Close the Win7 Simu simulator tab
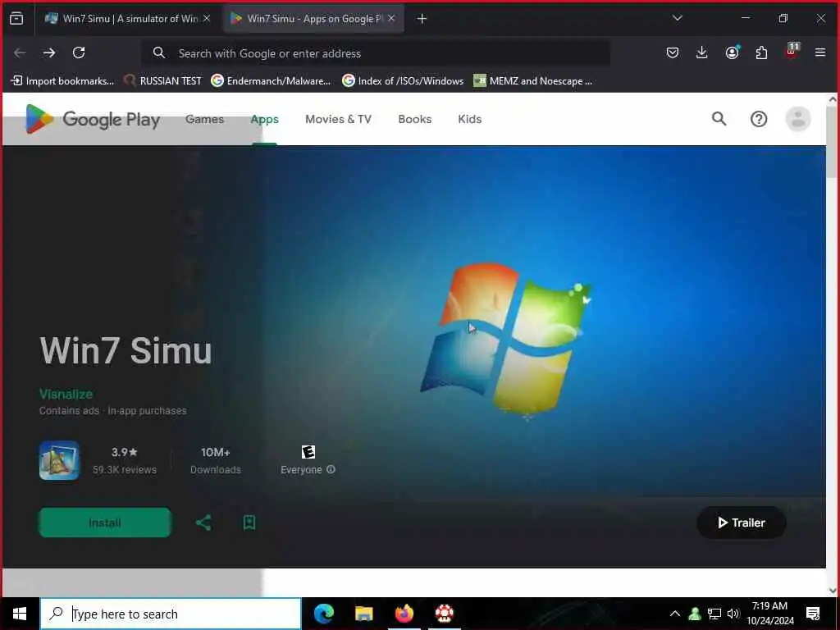 pos(207,18)
